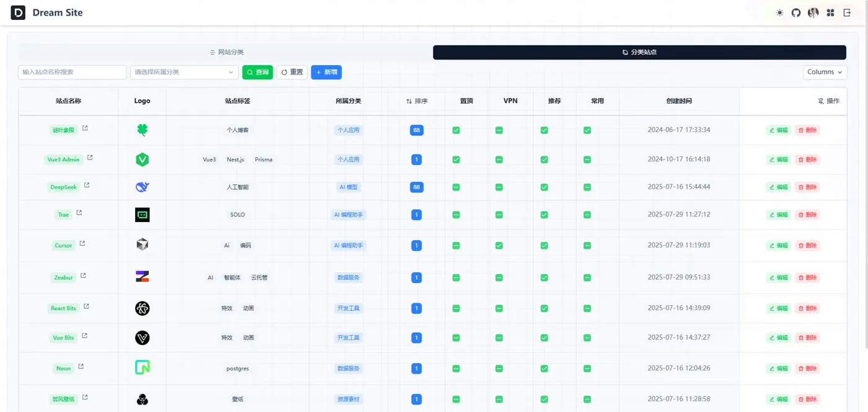This screenshot has height=412, width=868.
Task: Click the Vue3 Admin site name tag
Action: tap(63, 159)
